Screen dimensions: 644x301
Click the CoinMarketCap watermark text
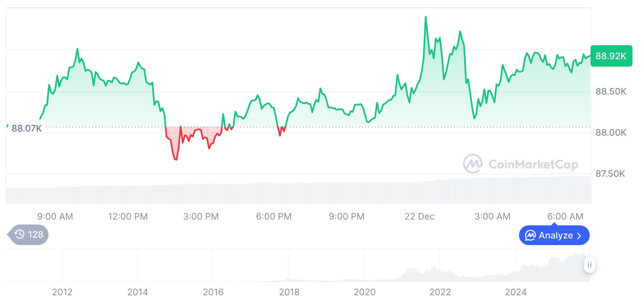533,164
